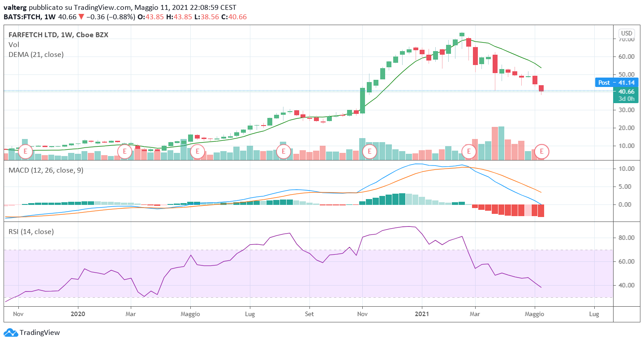Click the Set label on the time axis
Image resolution: width=644 pixels, height=343 pixels.
coord(309,314)
